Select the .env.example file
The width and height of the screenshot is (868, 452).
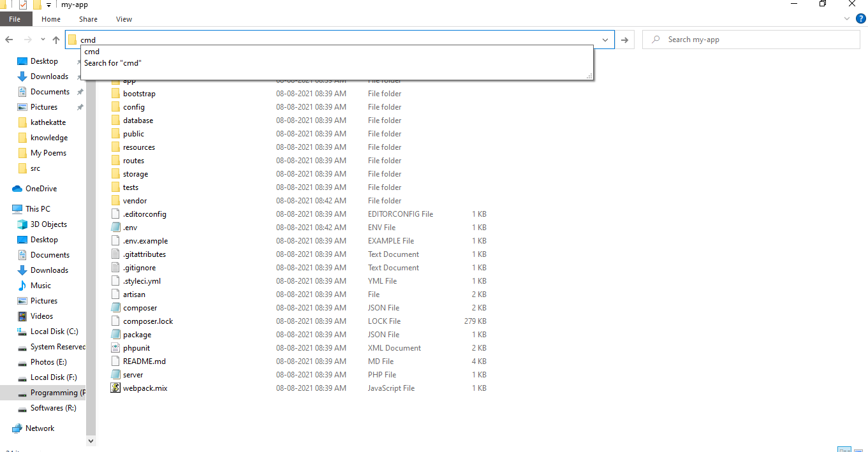coord(145,241)
